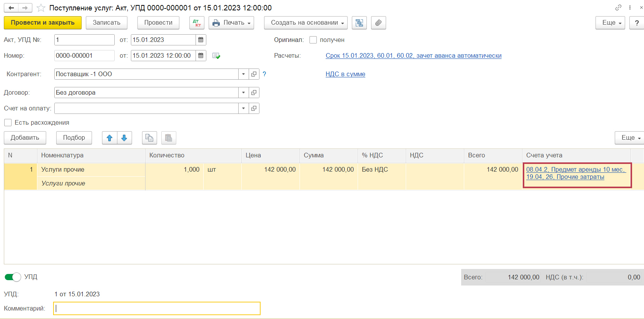
Task: Open Договор record with open-form icon
Action: tap(254, 92)
